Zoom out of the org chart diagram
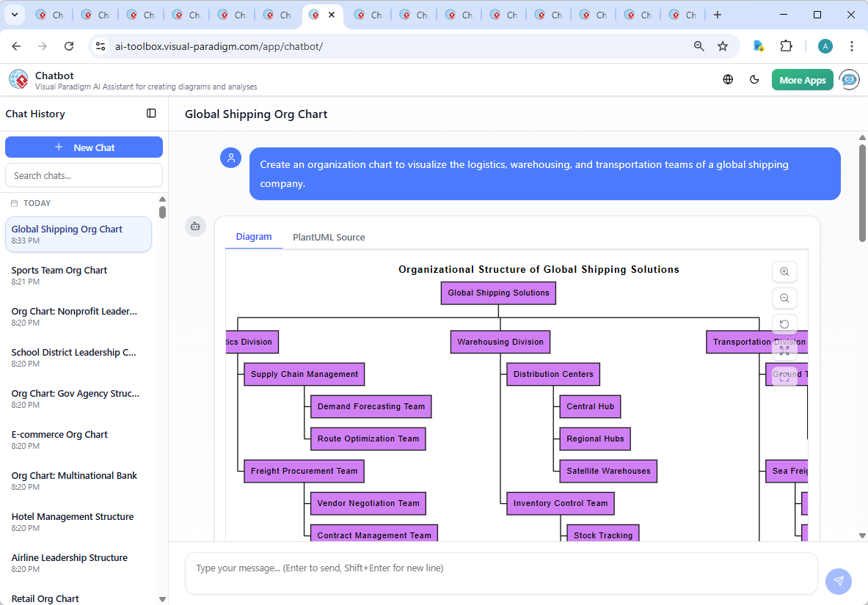Image resolution: width=868 pixels, height=605 pixels. [x=784, y=298]
